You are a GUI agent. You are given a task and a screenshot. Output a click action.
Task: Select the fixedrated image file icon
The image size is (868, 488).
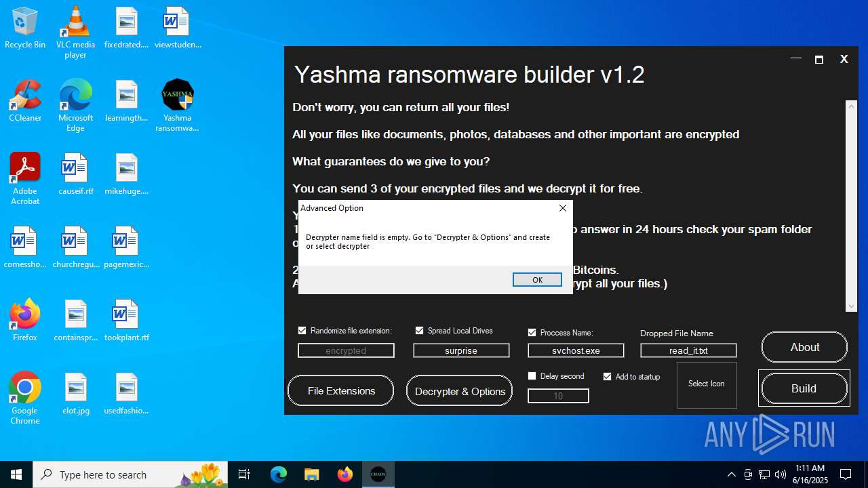pyautogui.click(x=126, y=28)
